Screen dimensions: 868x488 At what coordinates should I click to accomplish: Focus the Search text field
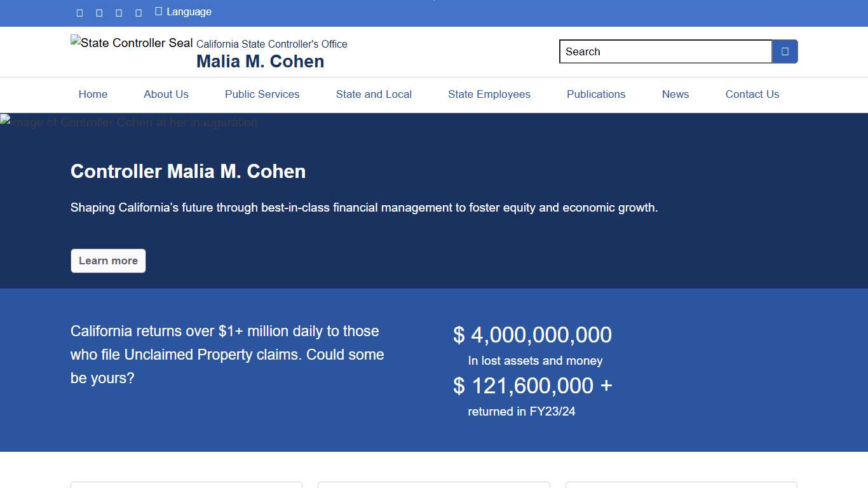665,51
